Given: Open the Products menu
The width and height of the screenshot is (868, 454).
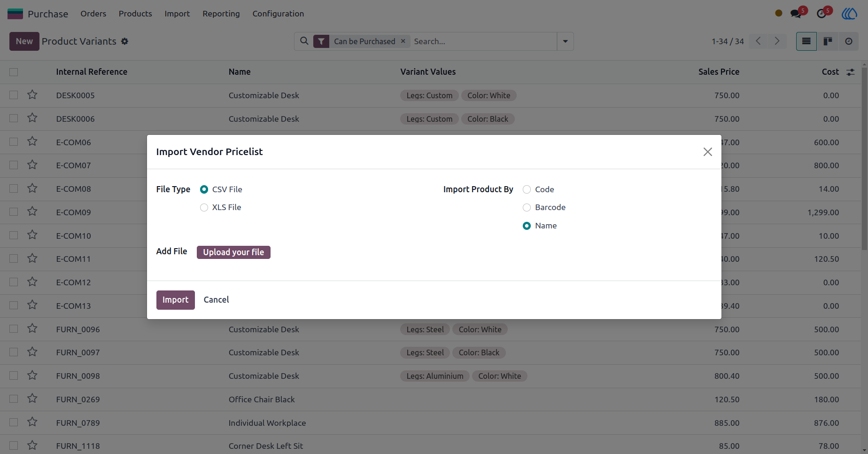Looking at the screenshot, I should [135, 14].
